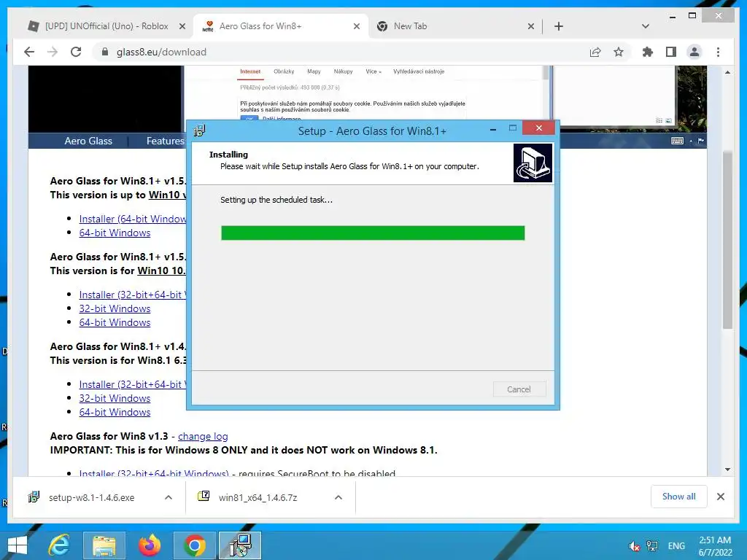747x560 pixels.
Task: Go back in Chrome browser
Action: (x=29, y=52)
